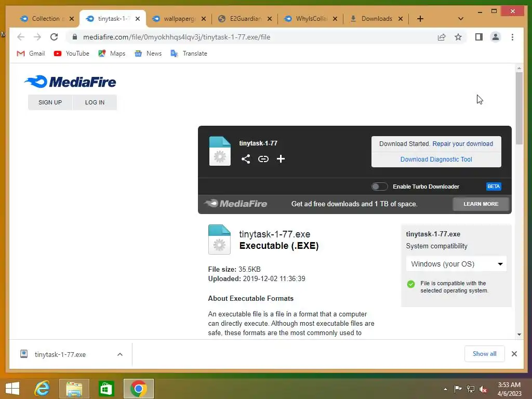Click the MediaFire logo
The image size is (532, 399).
[x=70, y=82]
